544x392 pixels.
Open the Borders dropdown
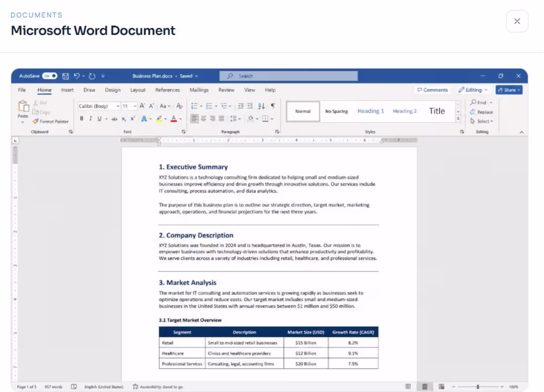[x=272, y=119]
